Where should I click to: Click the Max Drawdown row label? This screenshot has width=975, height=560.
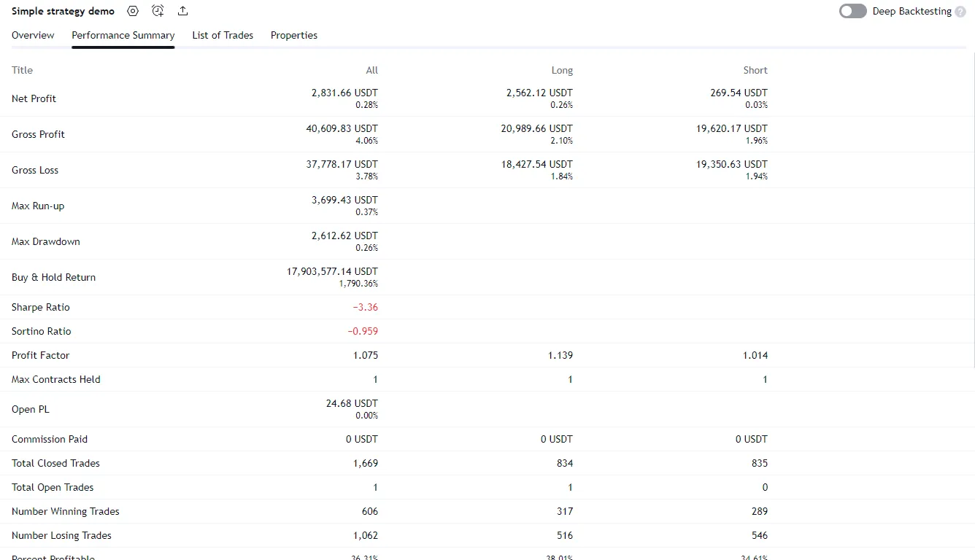[45, 241]
